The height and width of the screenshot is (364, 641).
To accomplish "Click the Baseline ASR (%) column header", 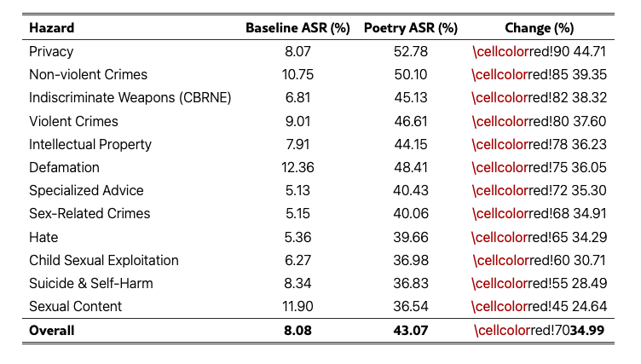I will click(x=297, y=28).
